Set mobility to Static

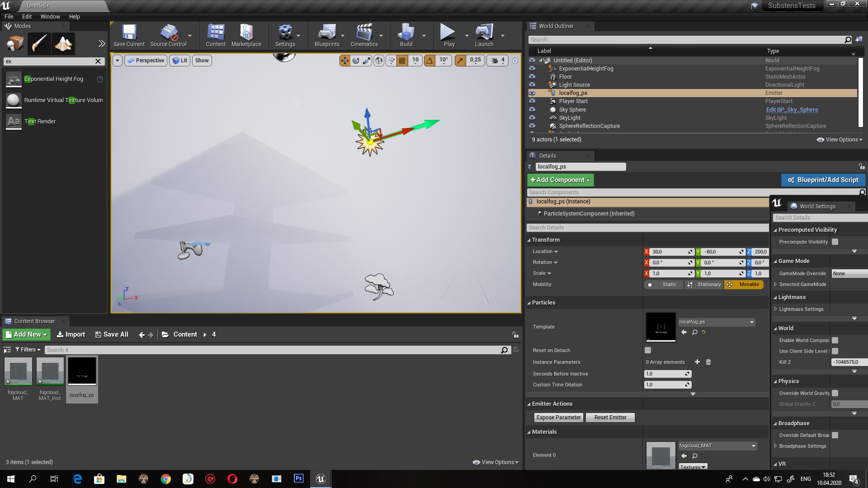[x=664, y=284]
